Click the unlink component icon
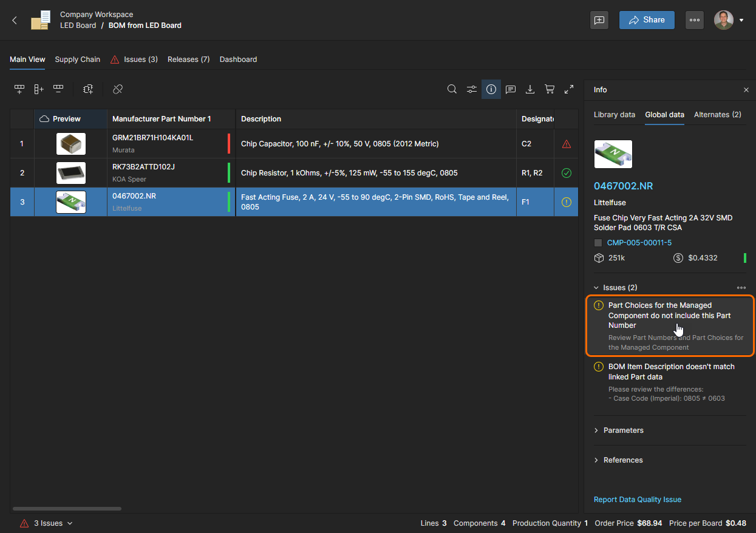Screen dimensions: 756x533 [118, 89]
